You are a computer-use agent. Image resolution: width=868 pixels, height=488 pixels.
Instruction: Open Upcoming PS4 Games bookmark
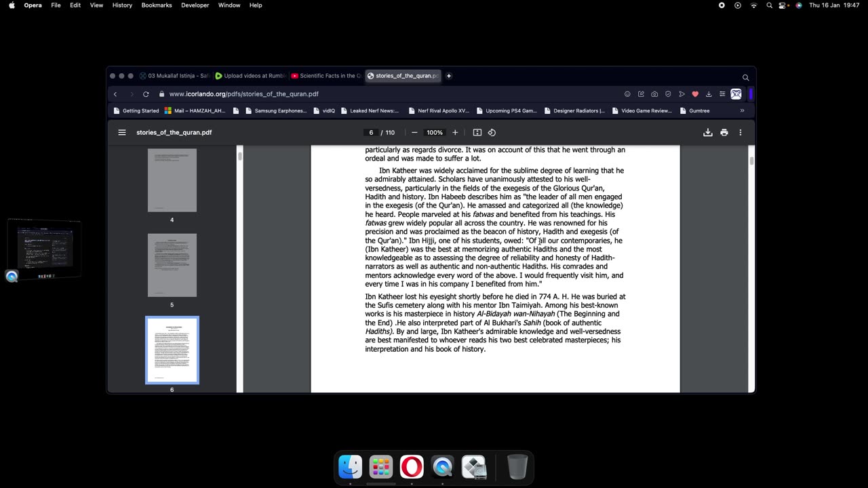click(x=507, y=110)
